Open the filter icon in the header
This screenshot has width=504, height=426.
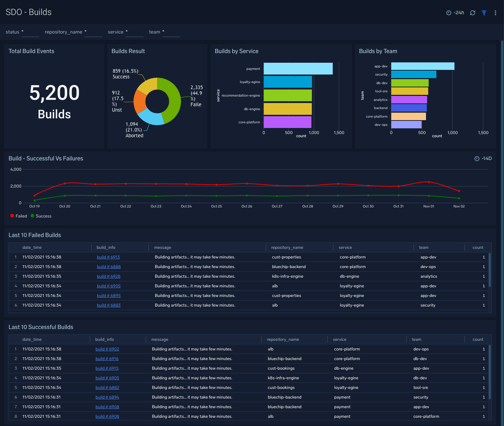[x=484, y=12]
